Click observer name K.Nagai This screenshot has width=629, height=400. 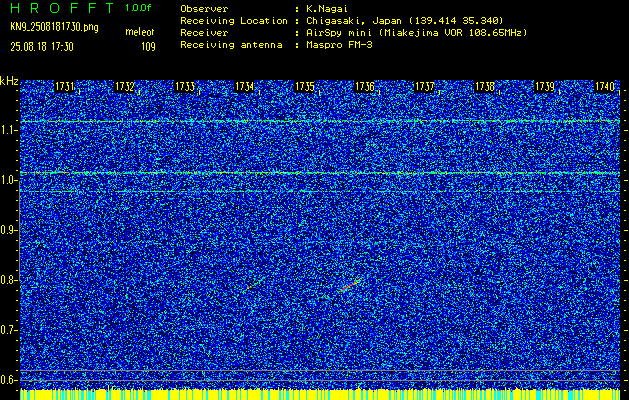(325, 9)
